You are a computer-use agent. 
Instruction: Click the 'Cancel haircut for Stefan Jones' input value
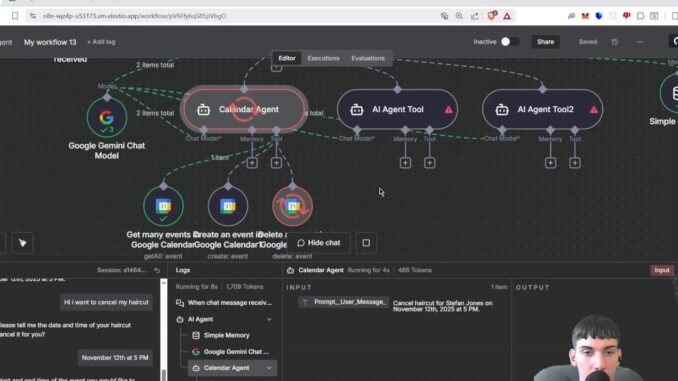point(442,306)
